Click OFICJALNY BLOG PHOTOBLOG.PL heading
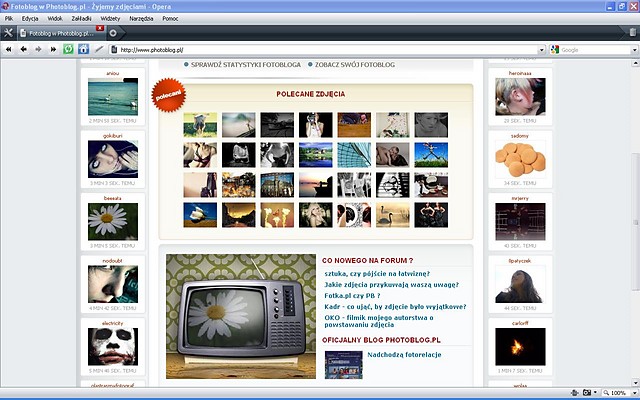The width and height of the screenshot is (640, 400). (x=381, y=340)
